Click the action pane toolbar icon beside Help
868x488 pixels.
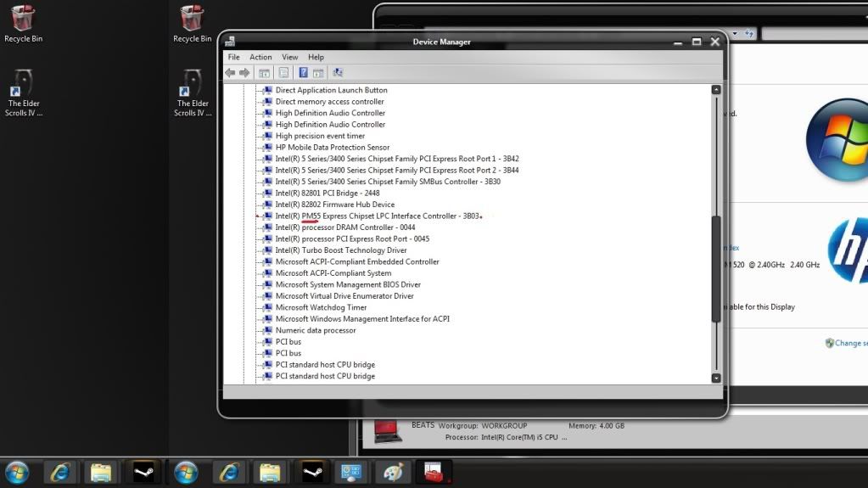(318, 72)
